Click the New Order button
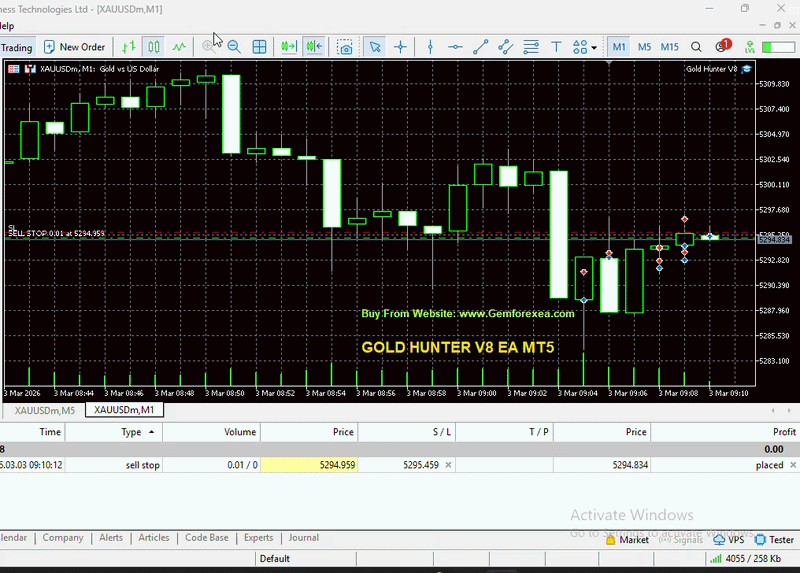Image resolution: width=800 pixels, height=573 pixels. click(x=74, y=47)
